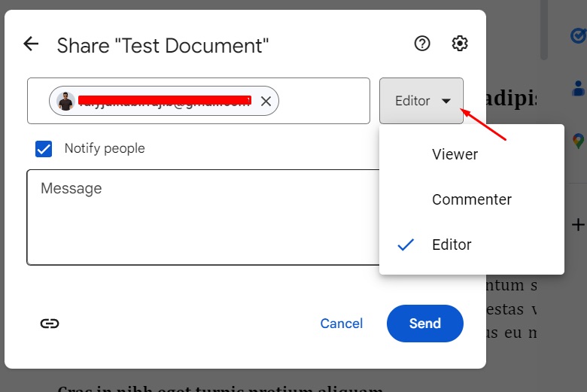The image size is (587, 392).
Task: Open Contacts icon in side panel
Action: [579, 88]
